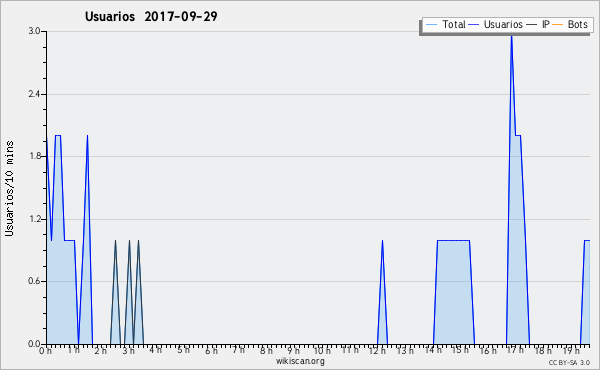Click the dark blue Usuarios legend line
The width and height of the screenshot is (600, 370).
(474, 25)
